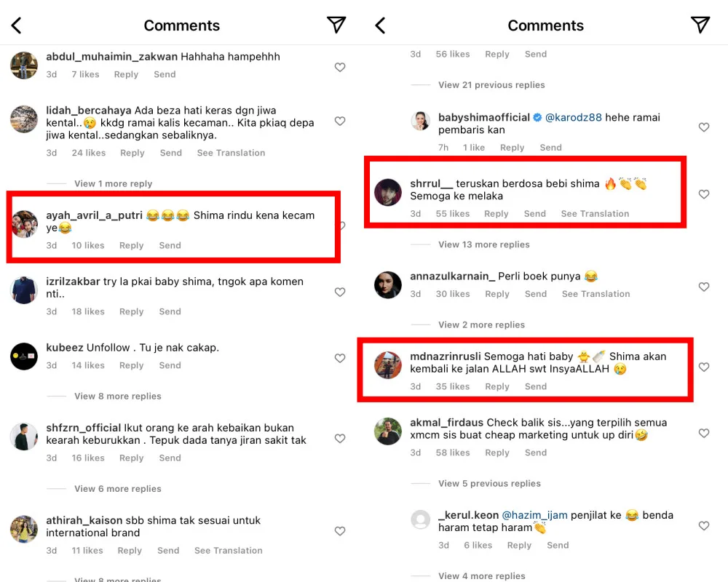728x582 pixels.
Task: Tap back arrow in left Comments panel
Action: pyautogui.click(x=17, y=25)
